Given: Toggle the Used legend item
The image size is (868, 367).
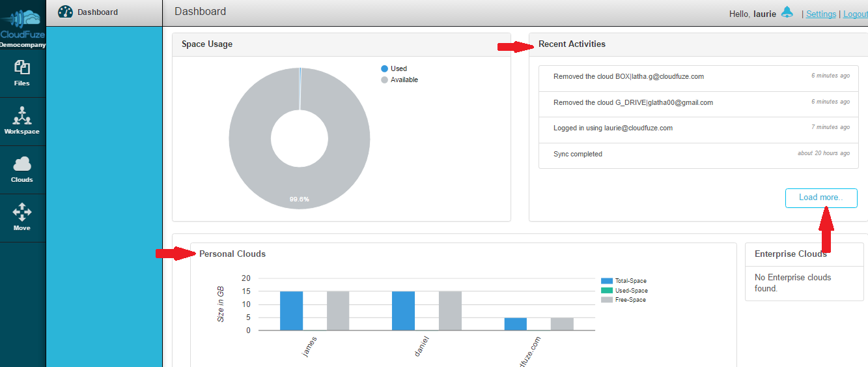Looking at the screenshot, I should point(394,68).
